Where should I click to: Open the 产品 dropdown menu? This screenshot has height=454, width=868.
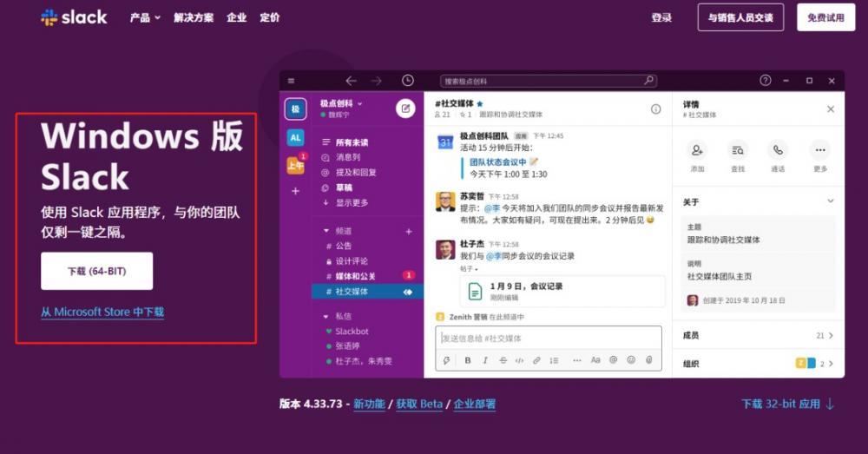click(145, 17)
